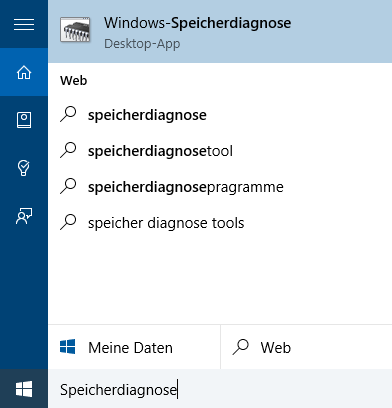Click the Windows logo in Meine Daten
392x408 pixels.
(68, 347)
